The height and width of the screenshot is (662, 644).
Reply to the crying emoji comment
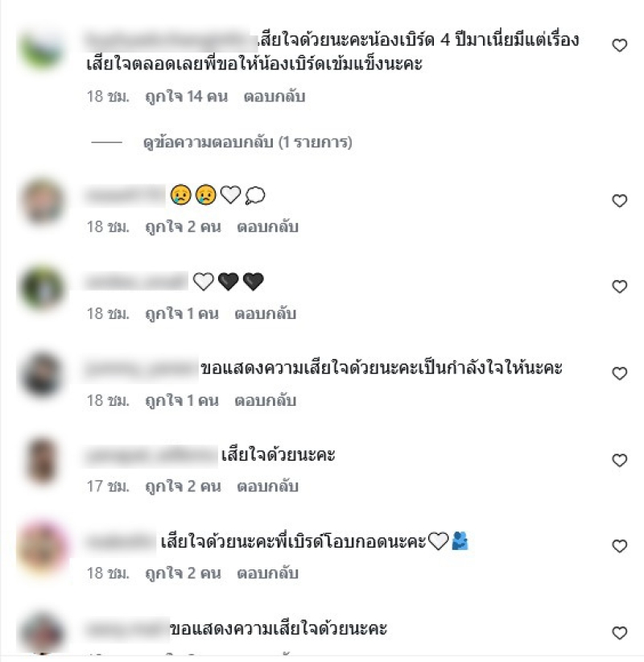(x=267, y=227)
